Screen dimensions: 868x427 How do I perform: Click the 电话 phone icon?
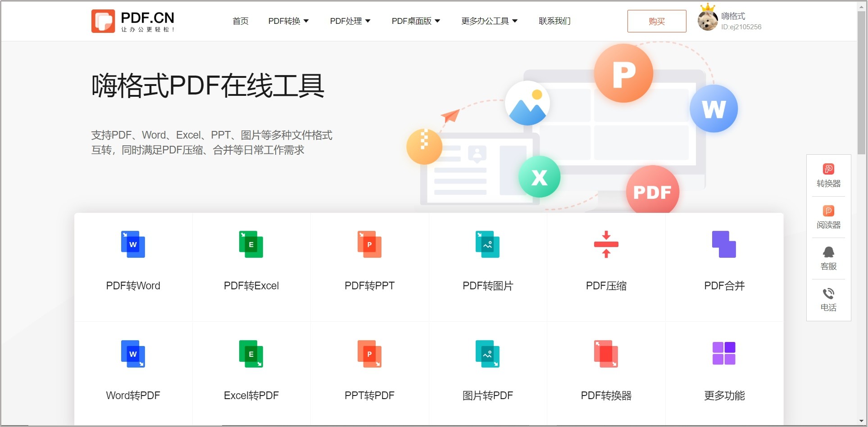point(828,294)
